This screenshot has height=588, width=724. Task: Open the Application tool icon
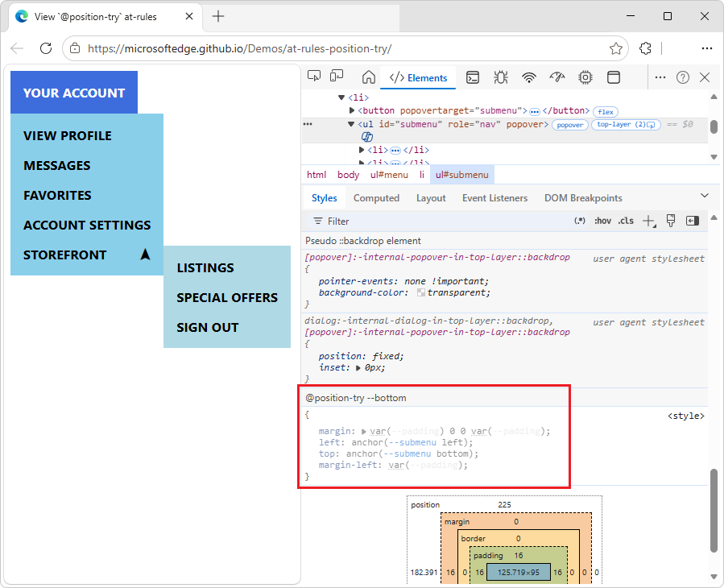pos(613,77)
